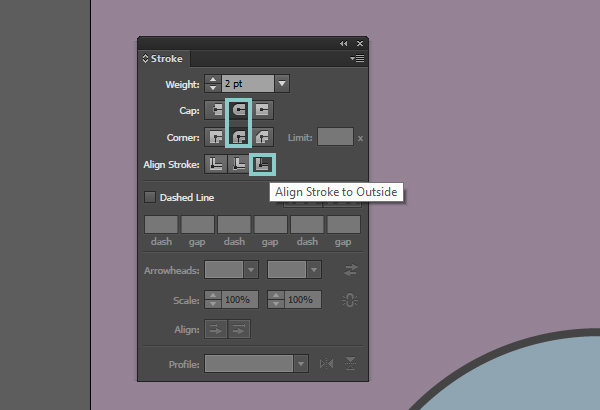This screenshot has height=410, width=600.
Task: Click the third gap field
Action: (344, 224)
